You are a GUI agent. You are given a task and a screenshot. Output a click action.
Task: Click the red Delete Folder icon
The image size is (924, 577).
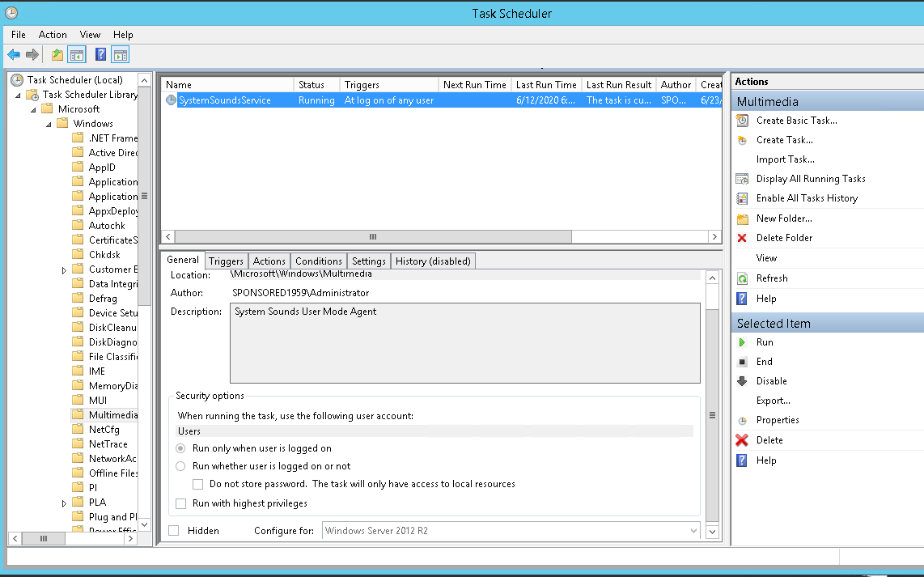tap(742, 238)
